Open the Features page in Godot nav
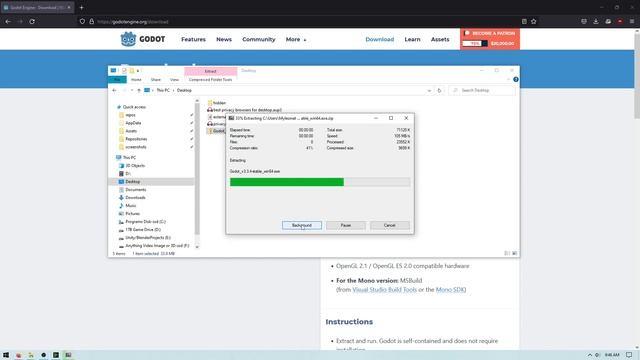 point(193,40)
